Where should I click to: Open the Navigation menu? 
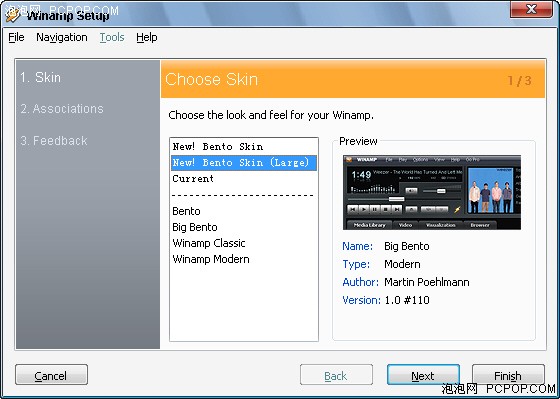(x=62, y=37)
